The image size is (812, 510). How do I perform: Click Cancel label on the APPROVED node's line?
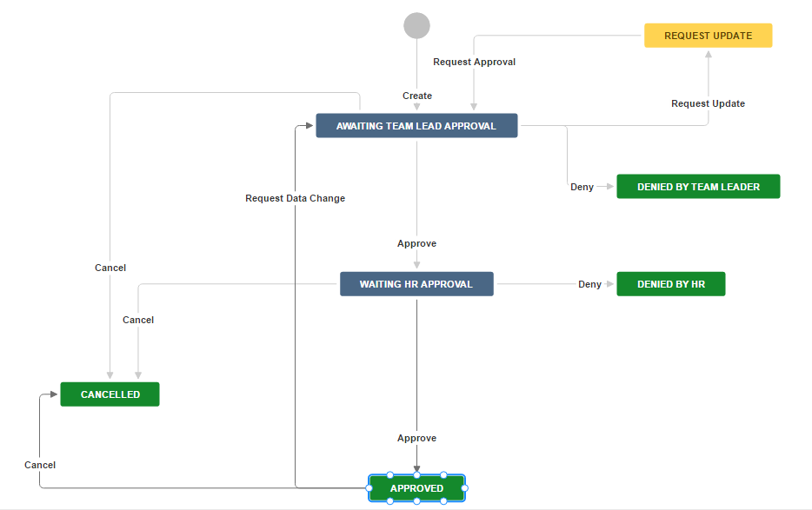40,465
